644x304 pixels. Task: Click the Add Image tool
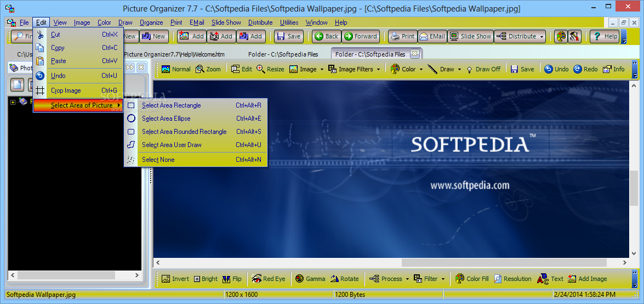[588, 279]
